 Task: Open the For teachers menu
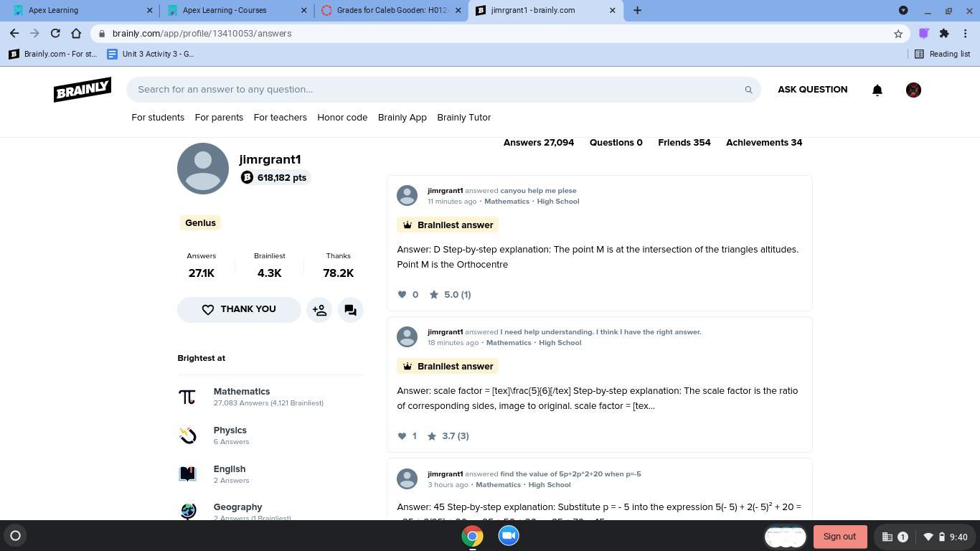tap(280, 117)
